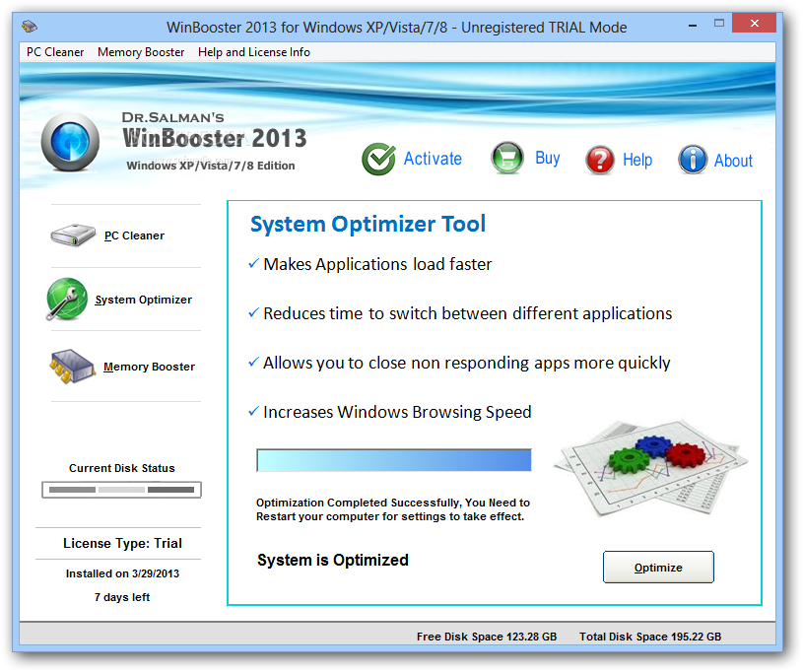The height and width of the screenshot is (672, 803).
Task: Click 'Reduces time to switch' feature text
Action: [468, 313]
